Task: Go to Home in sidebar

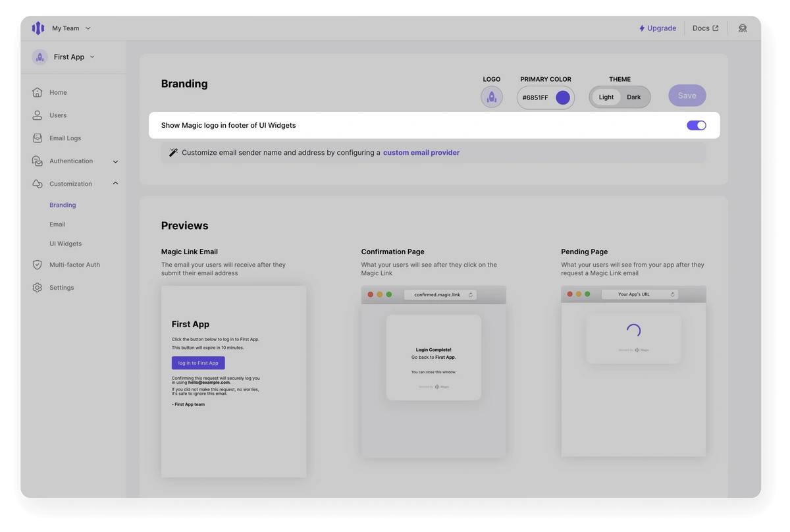Action: click(58, 92)
